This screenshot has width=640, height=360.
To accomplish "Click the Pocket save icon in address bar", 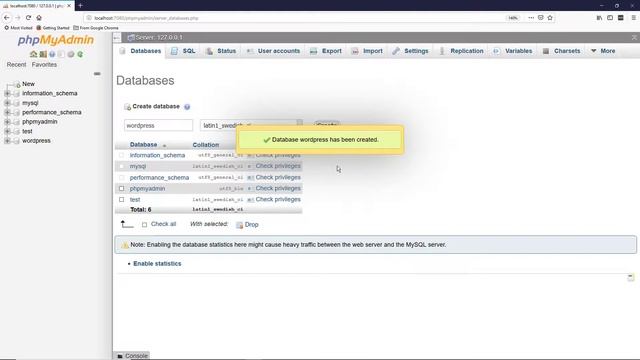I will [x=540, y=18].
